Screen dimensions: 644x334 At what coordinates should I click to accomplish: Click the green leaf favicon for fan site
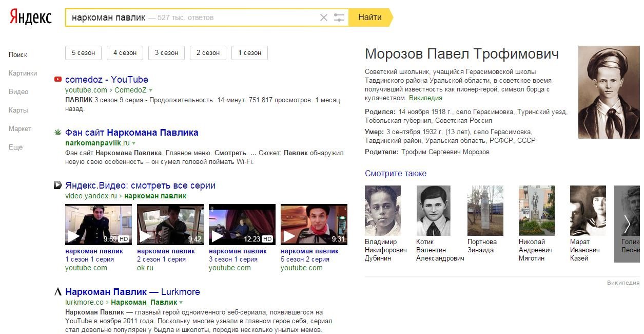pyautogui.click(x=58, y=133)
